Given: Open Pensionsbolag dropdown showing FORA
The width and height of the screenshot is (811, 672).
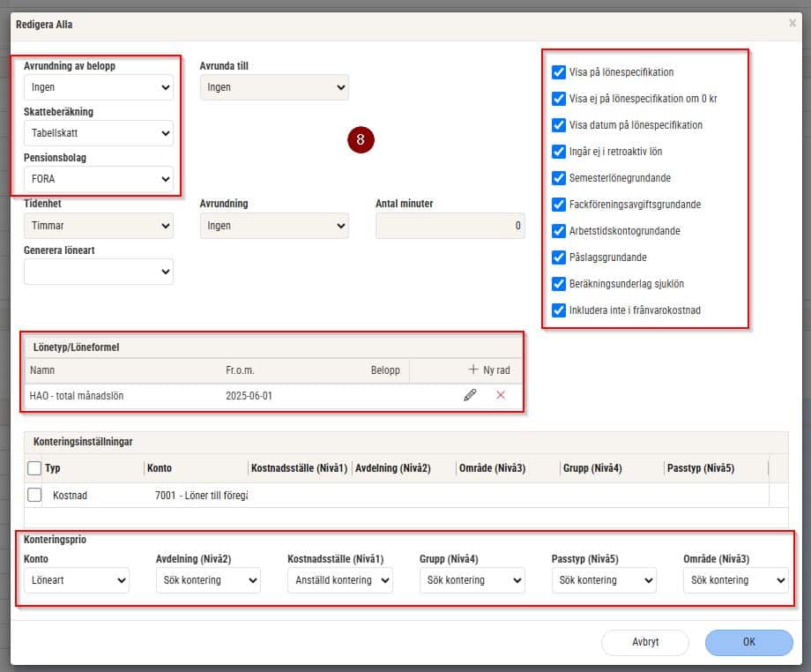Looking at the screenshot, I should tap(98, 179).
